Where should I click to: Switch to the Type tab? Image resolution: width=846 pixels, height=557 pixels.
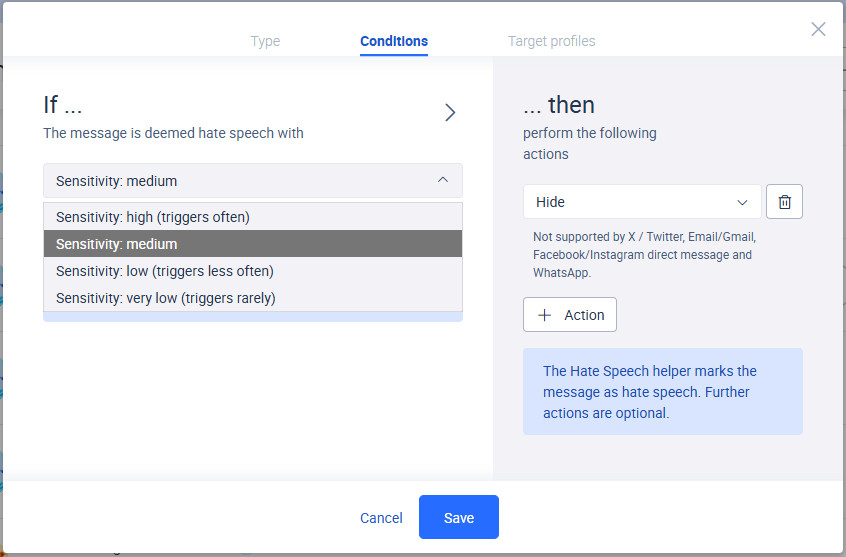265,41
